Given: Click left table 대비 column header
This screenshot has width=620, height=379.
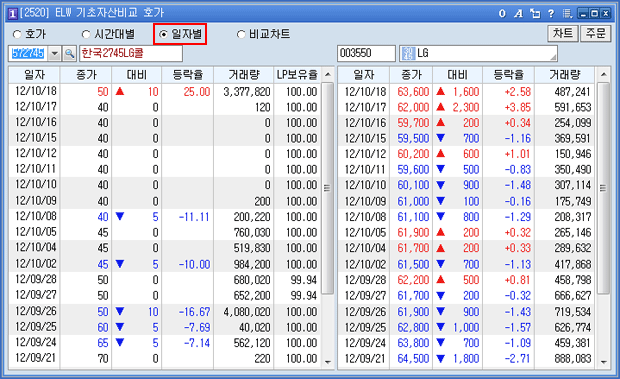Looking at the screenshot, I should tap(136, 74).
